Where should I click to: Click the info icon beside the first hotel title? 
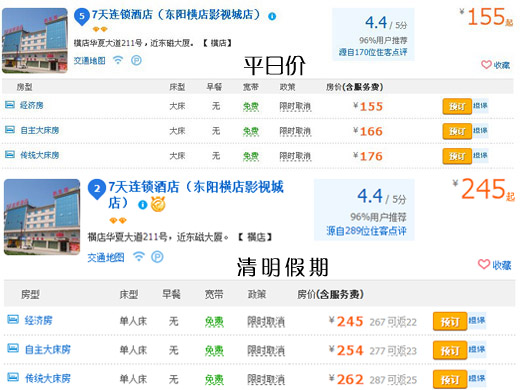pyautogui.click(x=272, y=16)
